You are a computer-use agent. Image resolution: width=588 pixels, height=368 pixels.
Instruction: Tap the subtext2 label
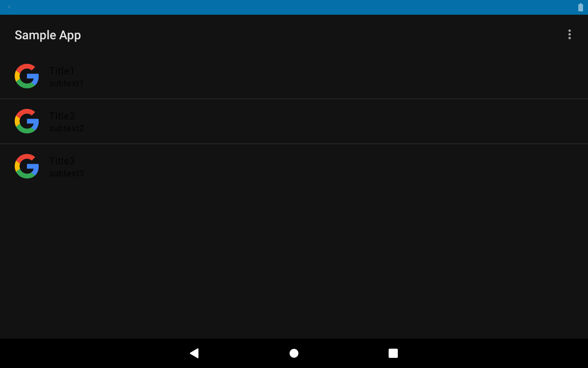pos(66,128)
